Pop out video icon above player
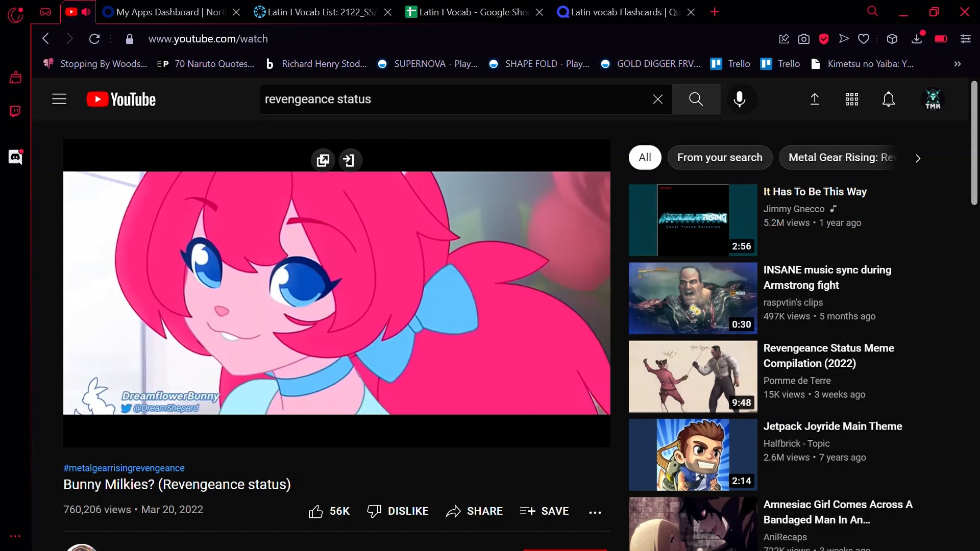Screen dimensions: 980x551 [323, 160]
